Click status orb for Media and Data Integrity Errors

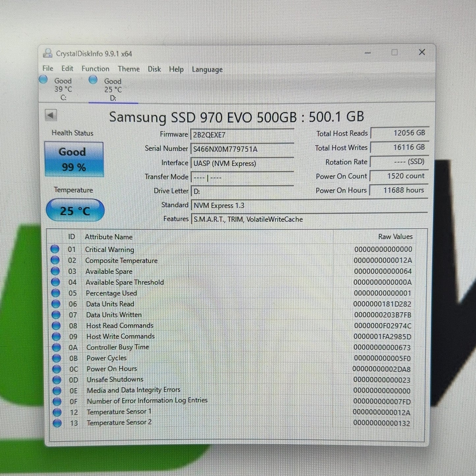(57, 390)
